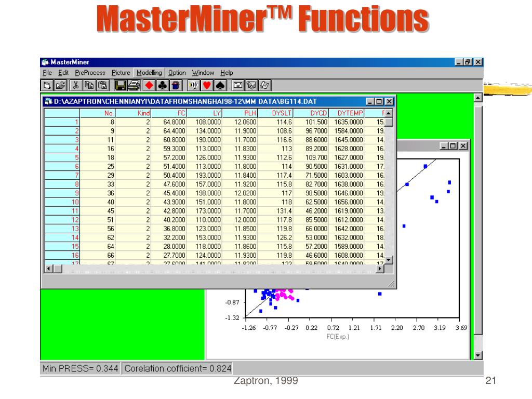Click the black club toolbar icon

click(x=163, y=86)
